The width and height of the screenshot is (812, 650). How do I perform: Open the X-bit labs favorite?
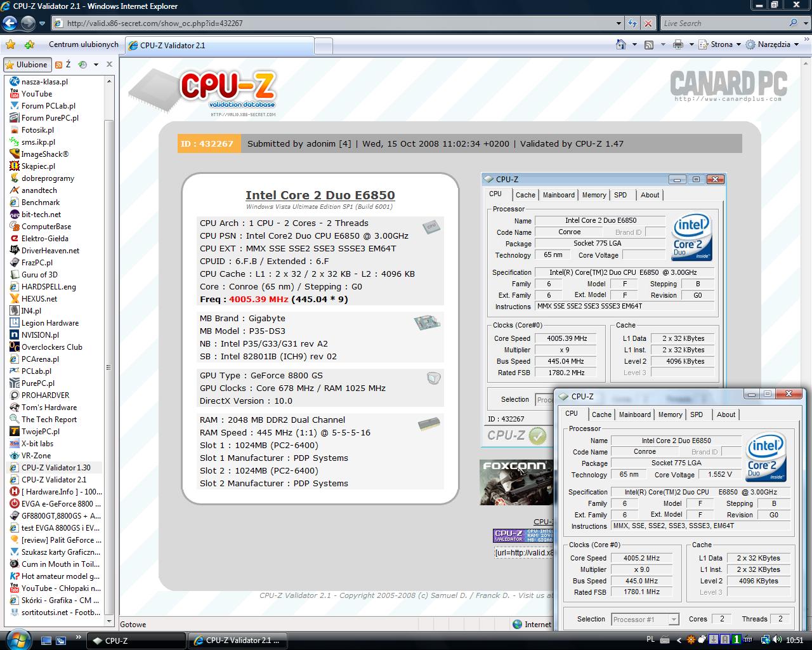tap(37, 443)
